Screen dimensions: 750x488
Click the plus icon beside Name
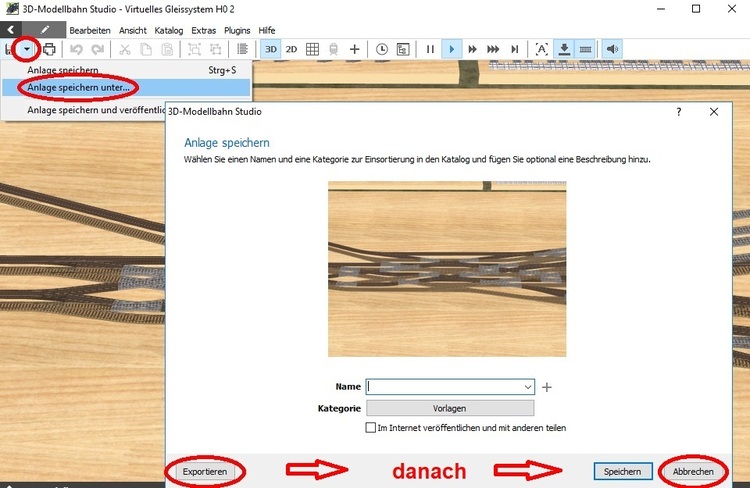(x=547, y=387)
